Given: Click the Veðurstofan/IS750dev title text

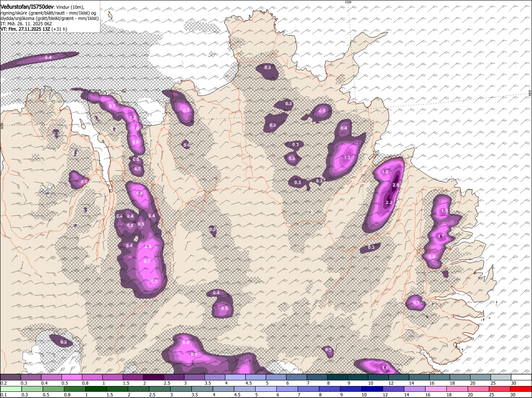Looking at the screenshot, I should [27, 7].
